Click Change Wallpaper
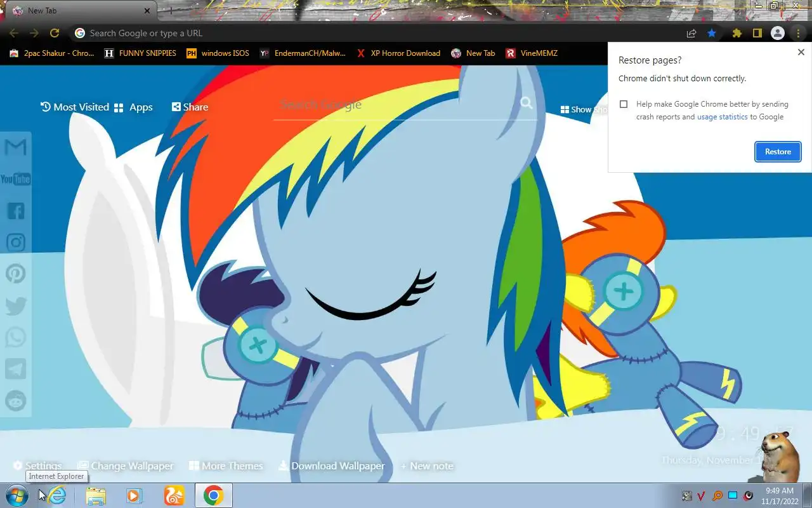The width and height of the screenshot is (812, 508). coord(126,466)
